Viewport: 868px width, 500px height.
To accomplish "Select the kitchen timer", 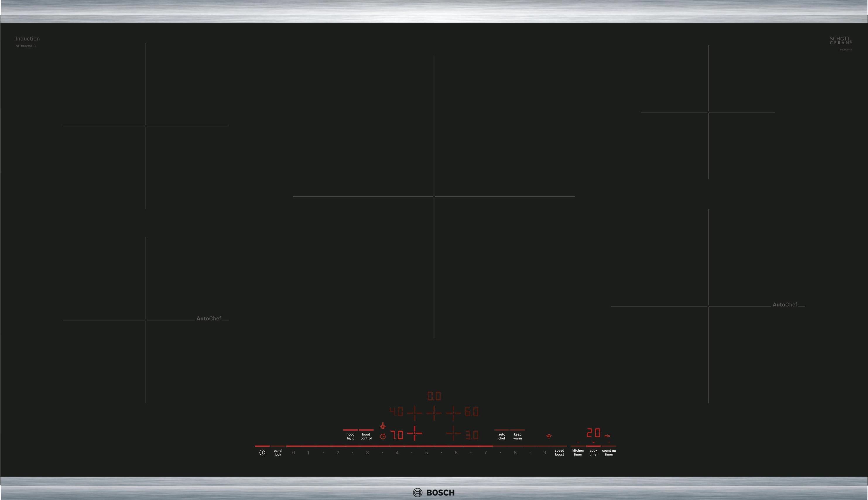I will 578,453.
